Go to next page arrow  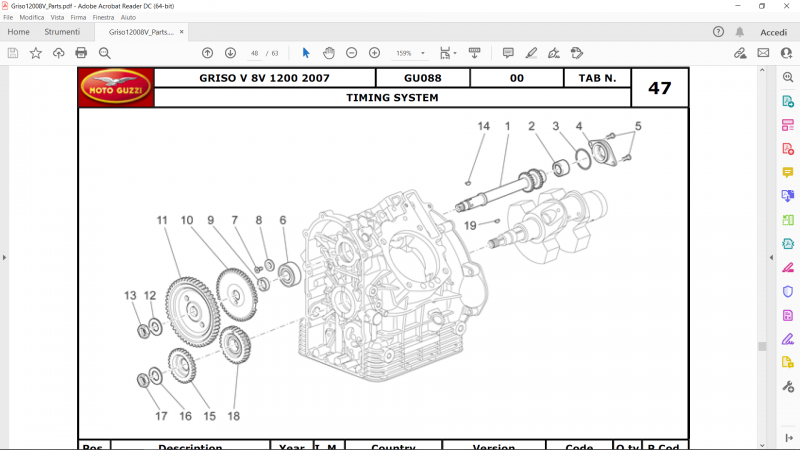(x=230, y=53)
